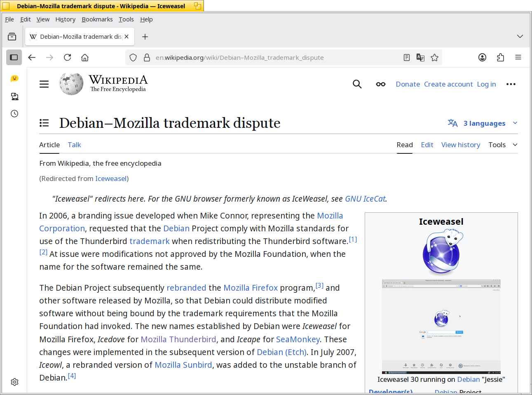Open the account profile icon

(482, 57)
